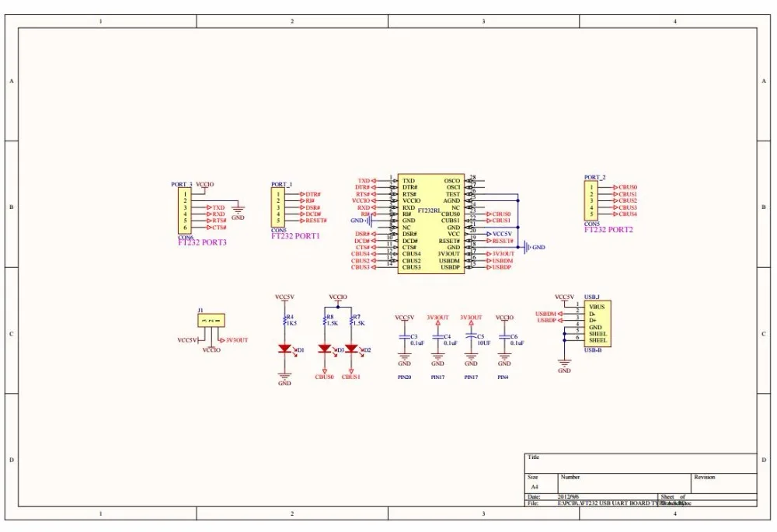
Task: Select resistor R7 symbol
Action: tap(351, 319)
